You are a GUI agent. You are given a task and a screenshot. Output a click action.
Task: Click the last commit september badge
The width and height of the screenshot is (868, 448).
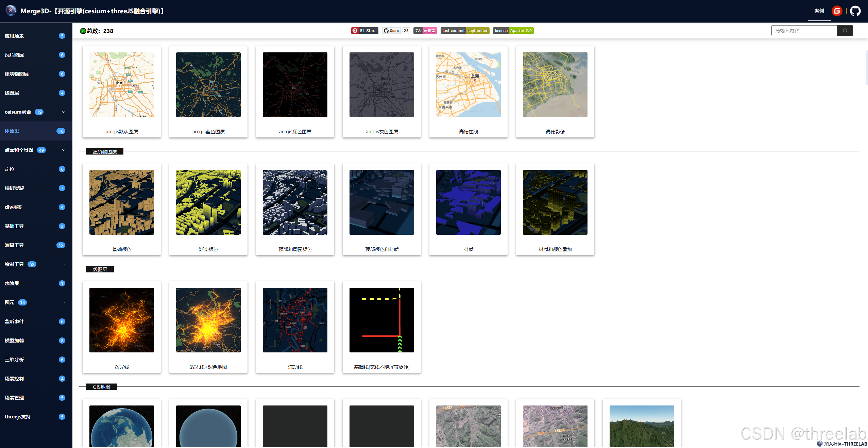point(465,31)
